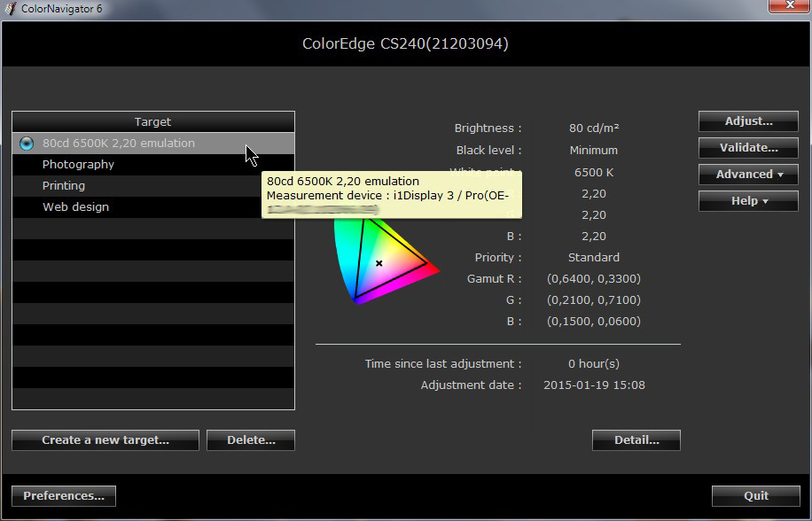Open the Validate dialog

[x=748, y=148]
